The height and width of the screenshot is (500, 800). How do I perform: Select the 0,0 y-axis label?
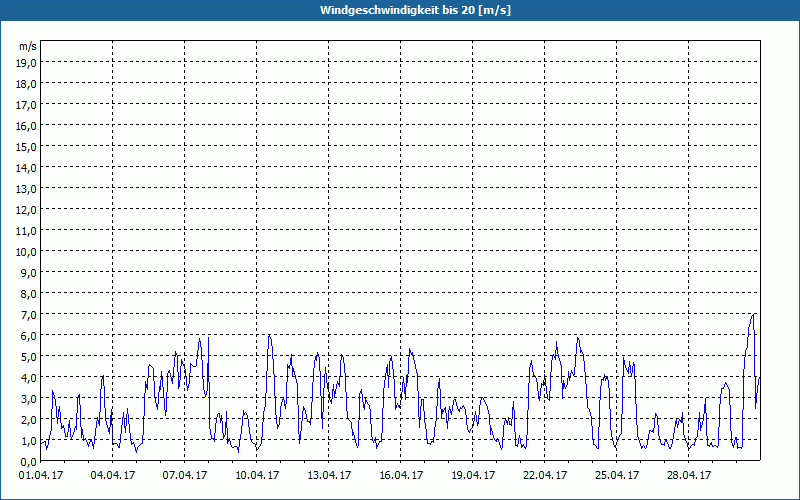click(x=29, y=462)
